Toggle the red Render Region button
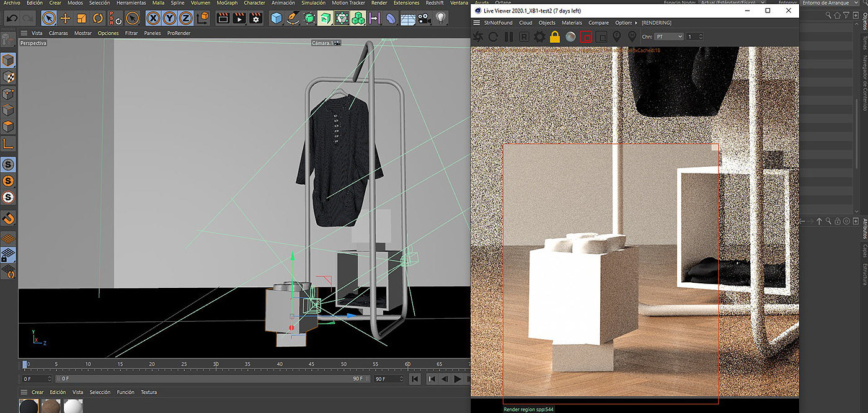Screen dimensions: 868x413 (586, 37)
